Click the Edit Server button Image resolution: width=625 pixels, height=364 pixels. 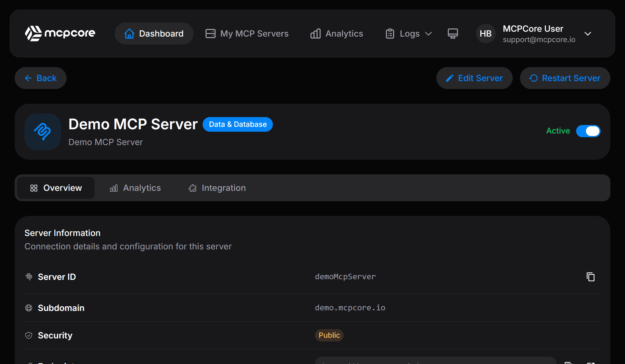coord(474,78)
